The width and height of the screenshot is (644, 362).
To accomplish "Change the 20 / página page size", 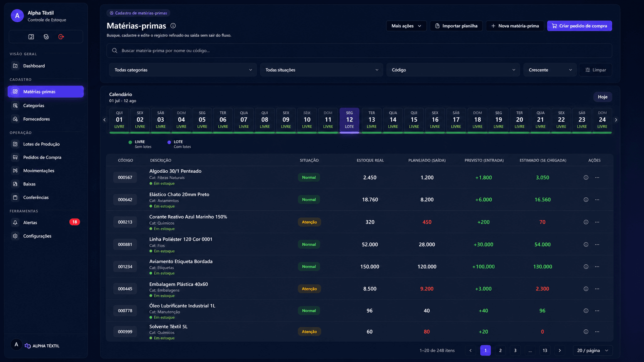I will tap(593, 350).
